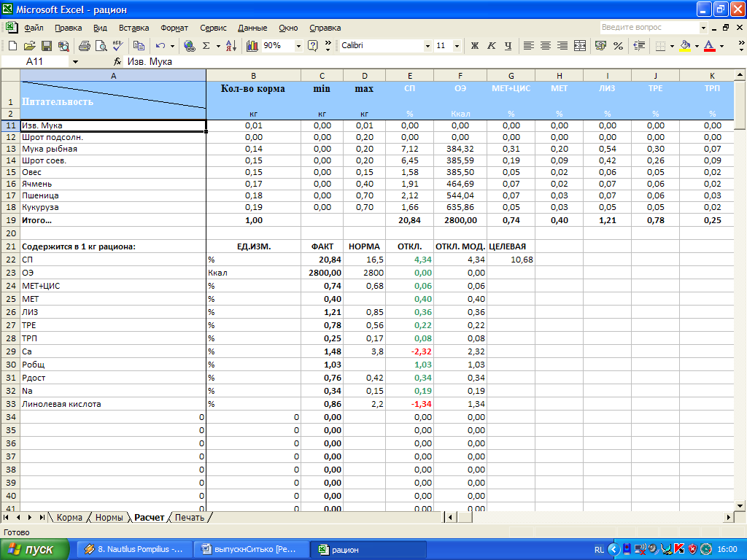Toggle italic formatting (К)
The image size is (747, 560).
click(491, 46)
